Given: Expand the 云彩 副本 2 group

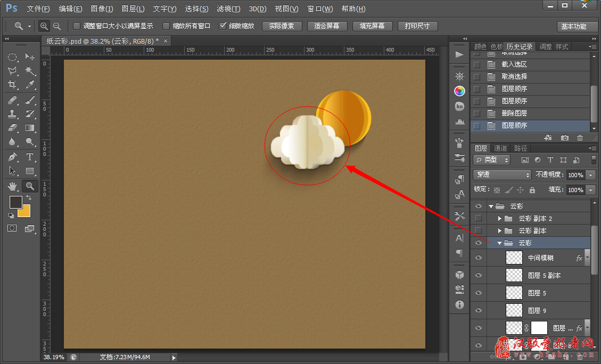Looking at the screenshot, I should tap(499, 218).
